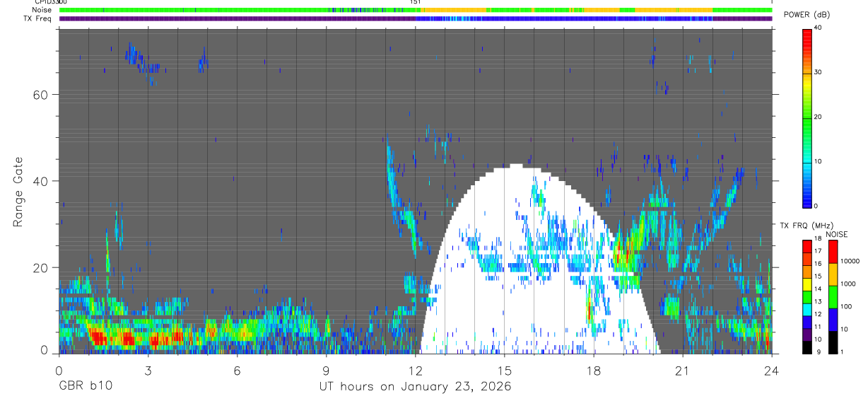Click the purple 10–11 MHz block in the TX FRQ legend
This screenshot has width=868, height=401.
point(807,335)
